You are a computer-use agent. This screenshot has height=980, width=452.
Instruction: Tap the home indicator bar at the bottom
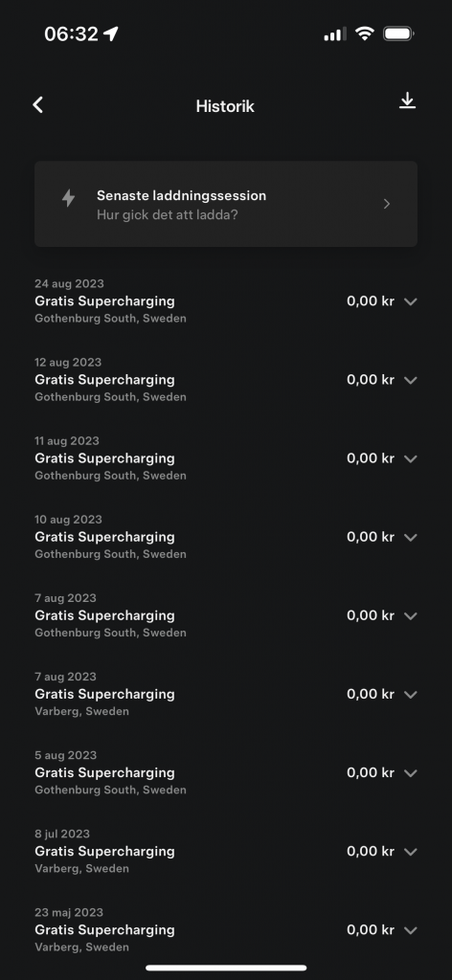tap(226, 968)
